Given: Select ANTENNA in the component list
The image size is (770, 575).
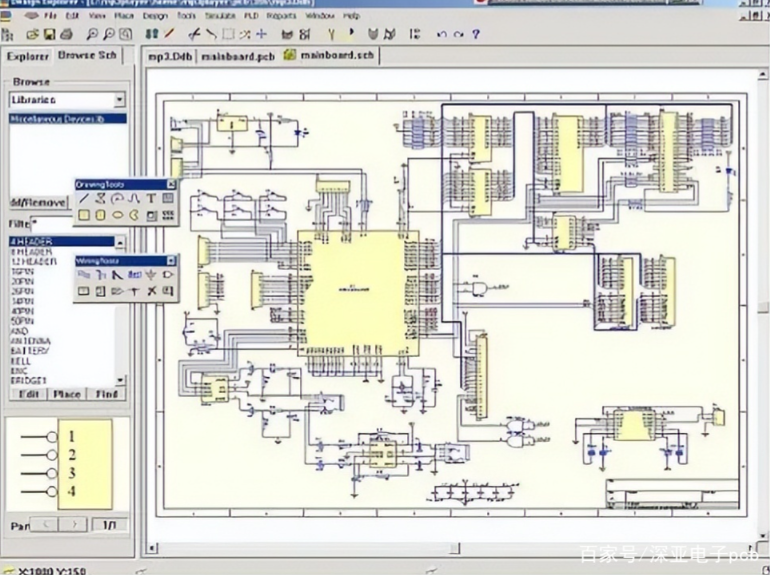Looking at the screenshot, I should 30,341.
